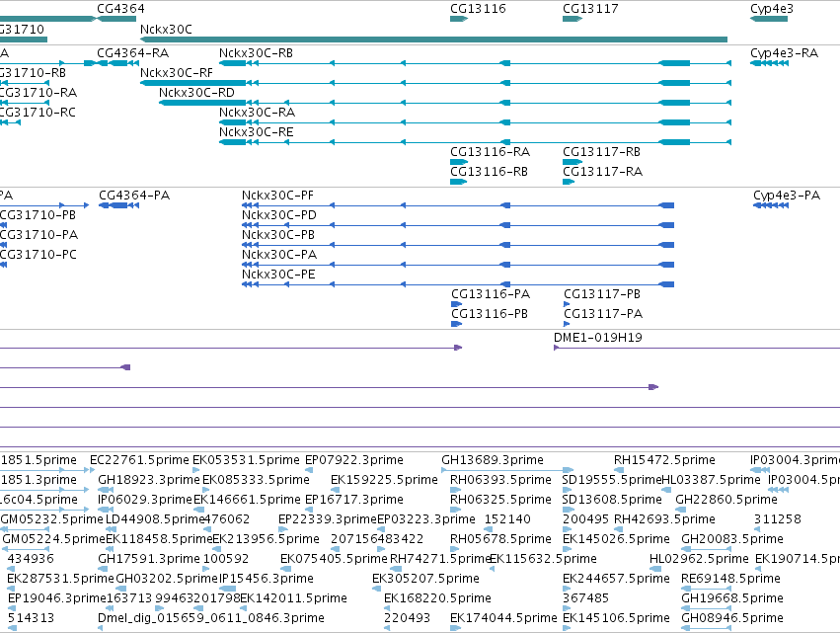Select EST label RH42693.5prime
This screenshot has height=633, width=840.
point(664,519)
